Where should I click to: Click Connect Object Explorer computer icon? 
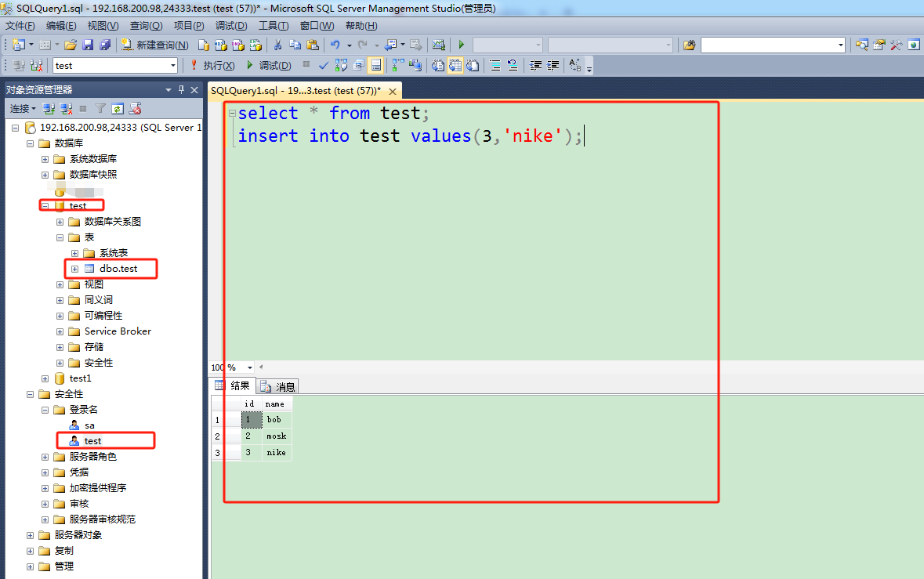pos(49,108)
